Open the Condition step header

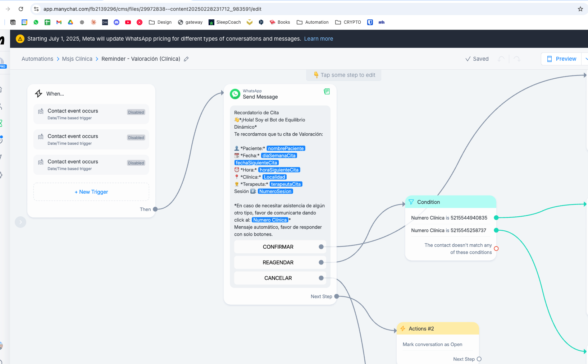pyautogui.click(x=451, y=202)
